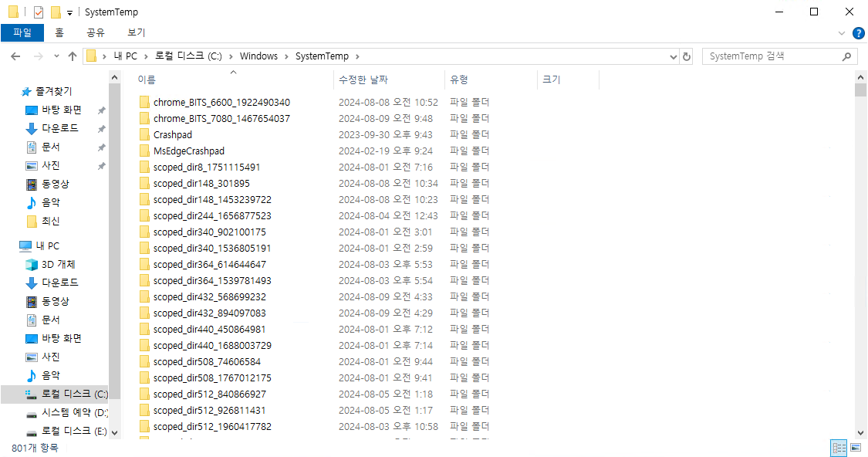Switch to details view icon in status bar
Viewport: 868px width, 457px height.
tap(839, 448)
